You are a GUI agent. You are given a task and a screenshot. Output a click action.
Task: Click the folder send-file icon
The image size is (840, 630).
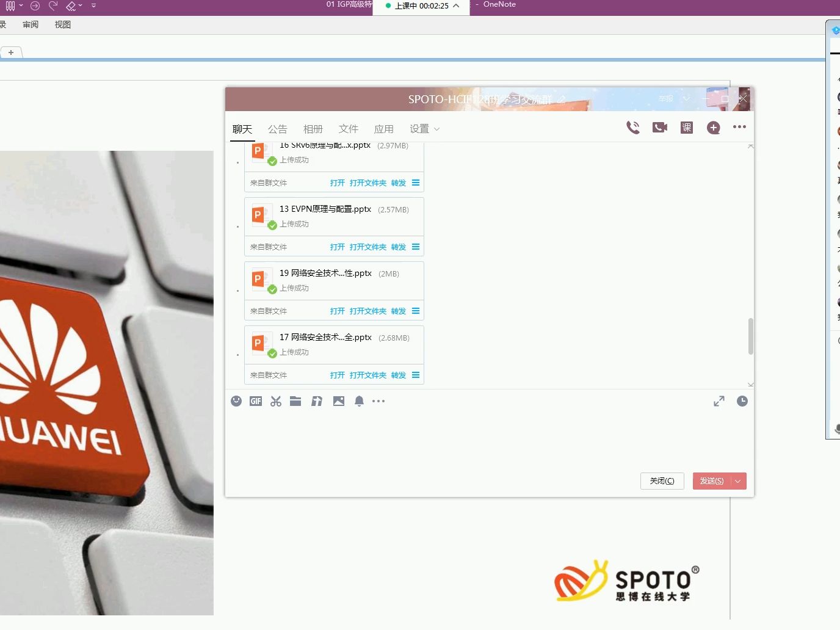(x=295, y=401)
